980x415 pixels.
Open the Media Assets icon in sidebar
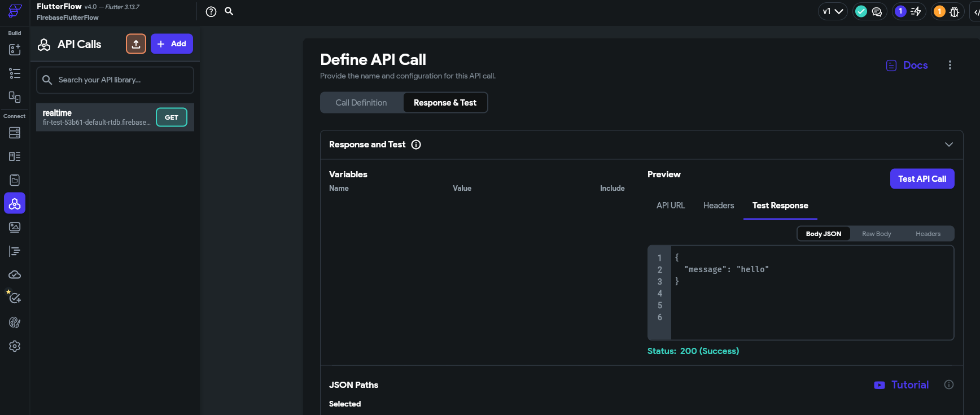point(15,228)
